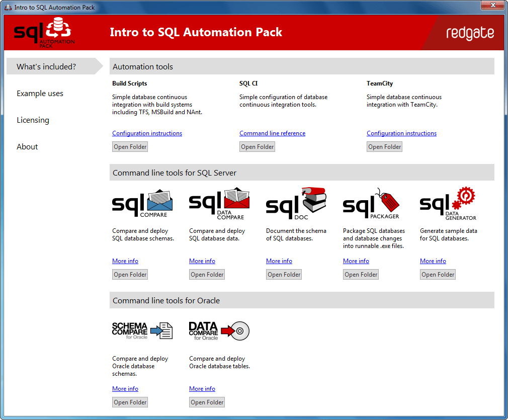Image resolution: width=508 pixels, height=420 pixels.
Task: Click the Automation tools section header
Action: pos(302,66)
